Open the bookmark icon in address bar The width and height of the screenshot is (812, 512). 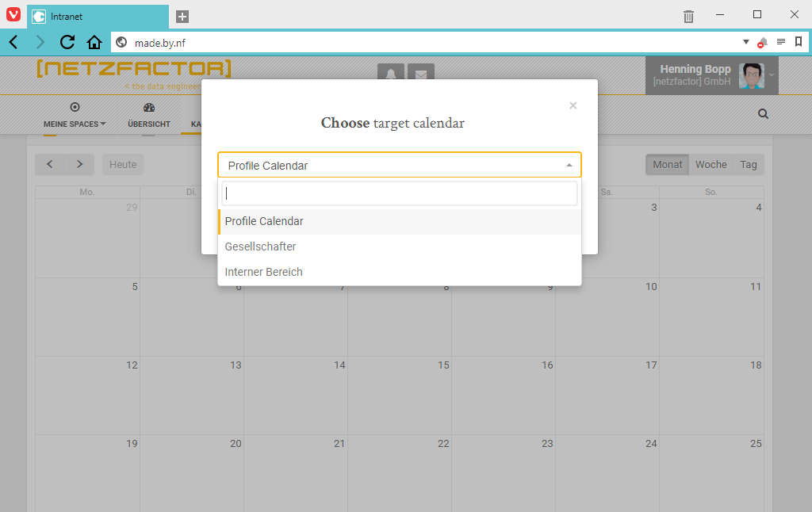tap(799, 42)
